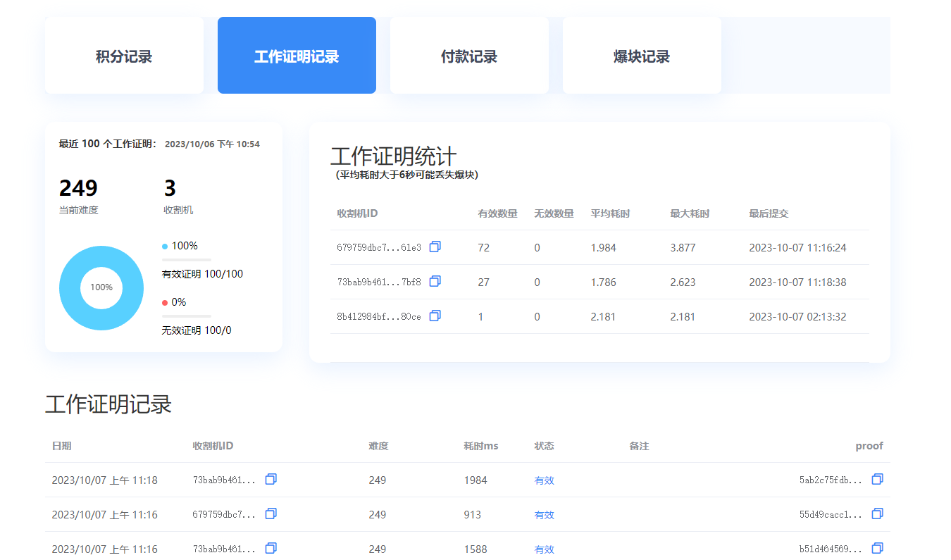
Task: Copy harvester ID in the 1588 ms record row
Action: pos(271,548)
